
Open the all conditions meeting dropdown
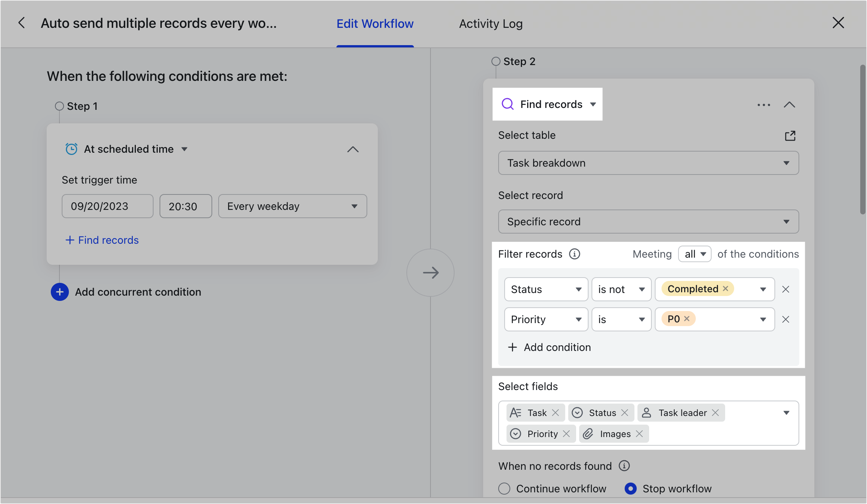point(694,254)
